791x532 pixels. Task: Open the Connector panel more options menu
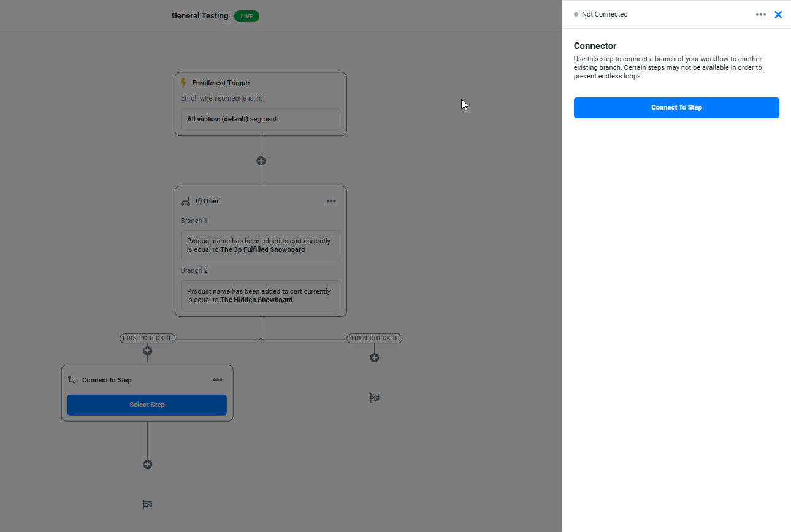tap(761, 15)
